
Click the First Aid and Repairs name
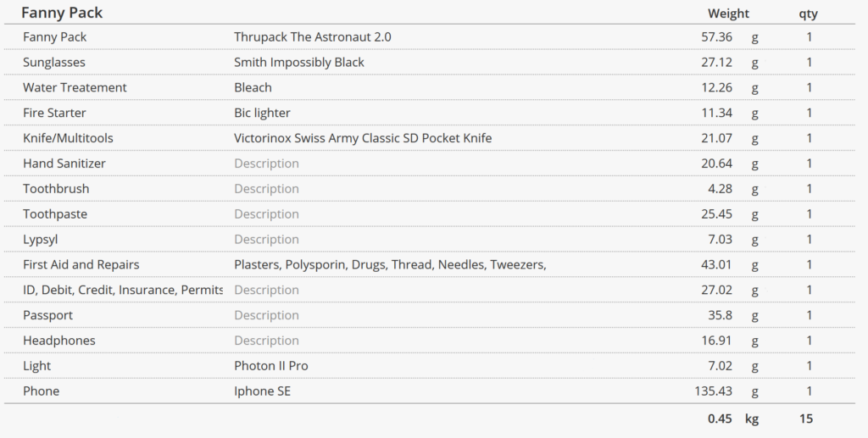81,264
